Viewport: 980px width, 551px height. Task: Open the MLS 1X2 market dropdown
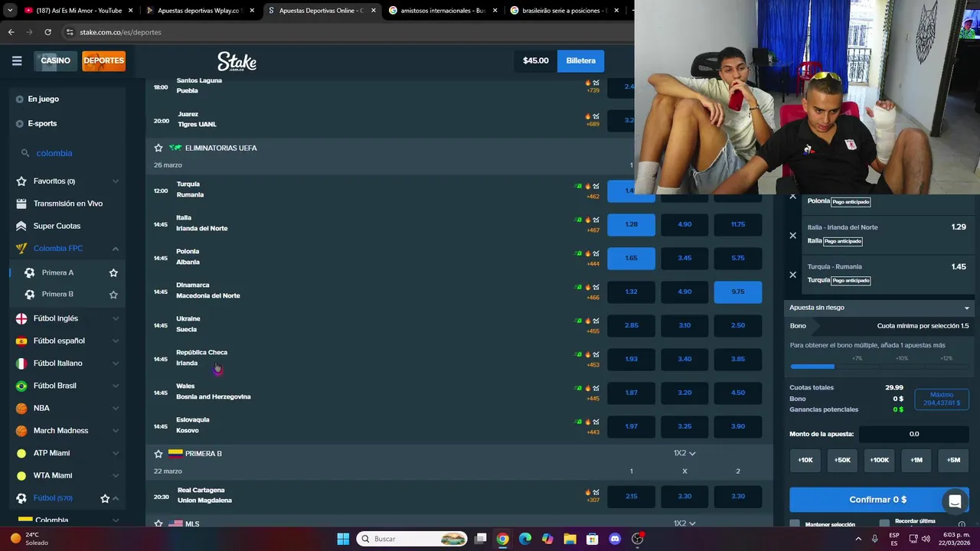(x=684, y=523)
